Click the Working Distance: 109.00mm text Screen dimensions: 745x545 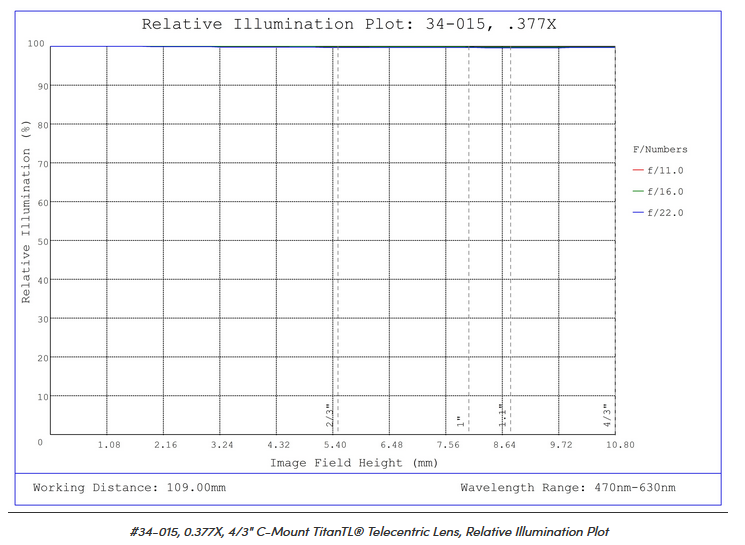coord(129,488)
